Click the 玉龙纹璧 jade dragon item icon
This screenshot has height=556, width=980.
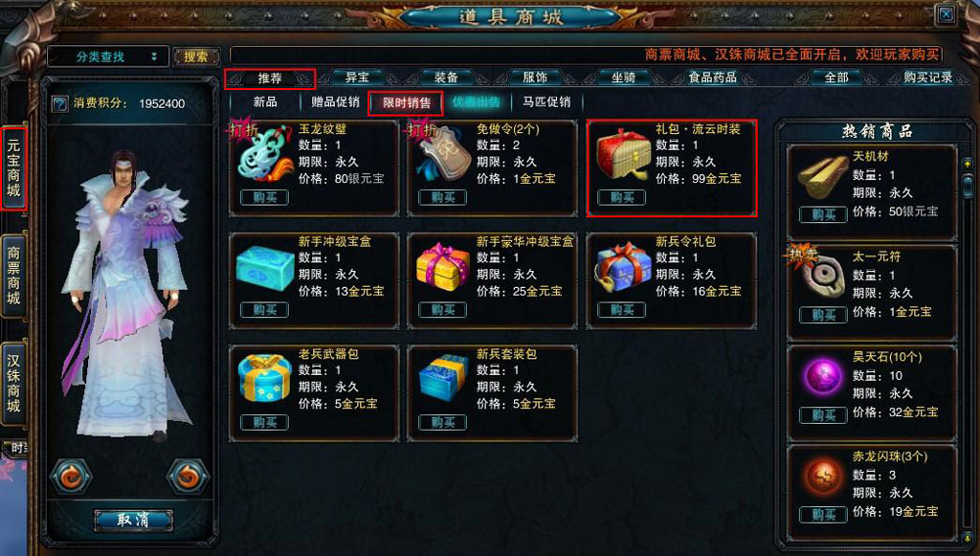(x=265, y=154)
